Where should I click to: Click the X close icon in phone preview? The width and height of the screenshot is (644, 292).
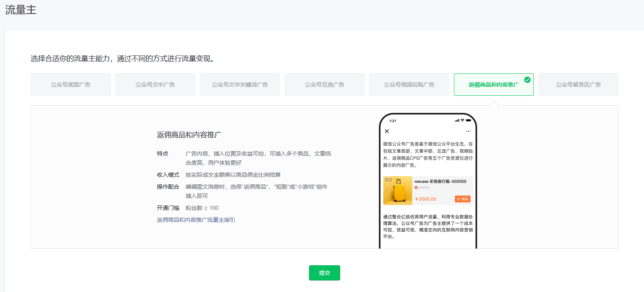point(387,131)
